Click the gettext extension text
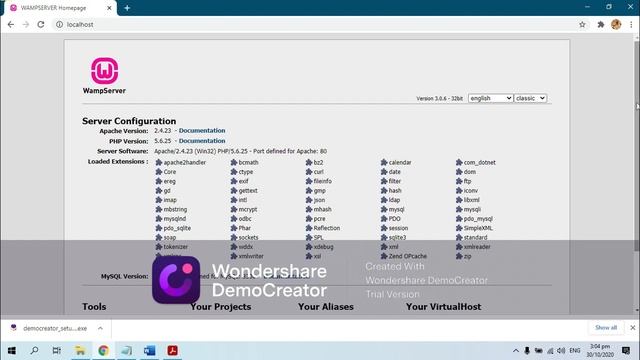This screenshot has height=360, width=640. point(248,191)
